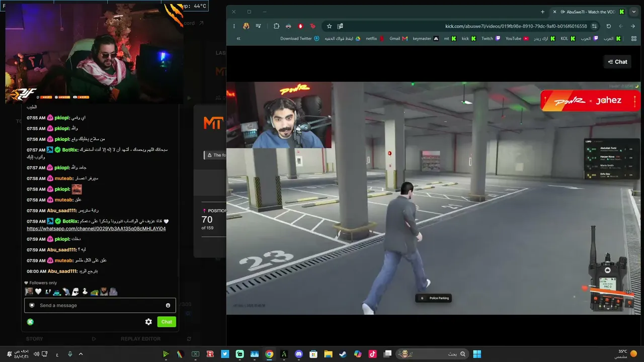The width and height of the screenshot is (644, 362).
Task: Send message with the green Chat button
Action: [167, 322]
